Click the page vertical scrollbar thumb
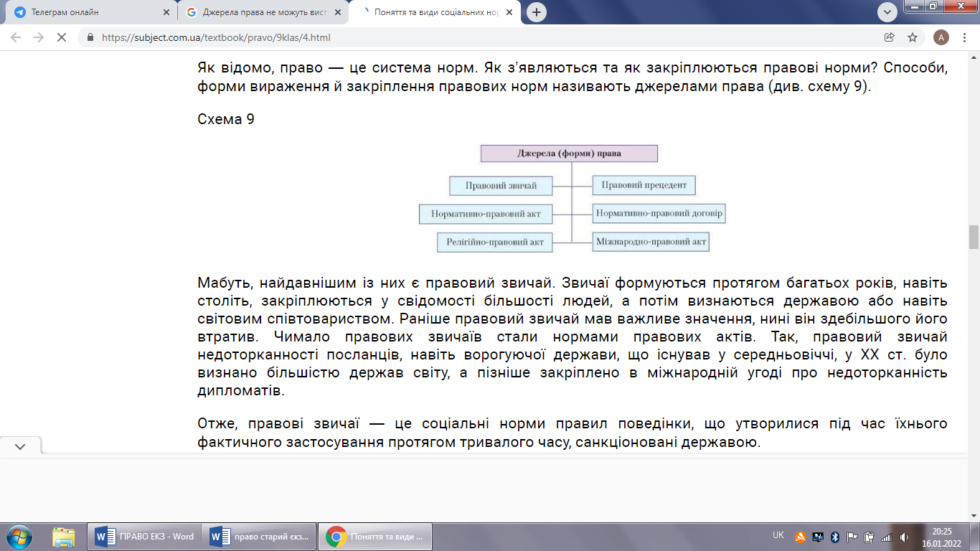This screenshot has height=551, width=980. [x=974, y=237]
